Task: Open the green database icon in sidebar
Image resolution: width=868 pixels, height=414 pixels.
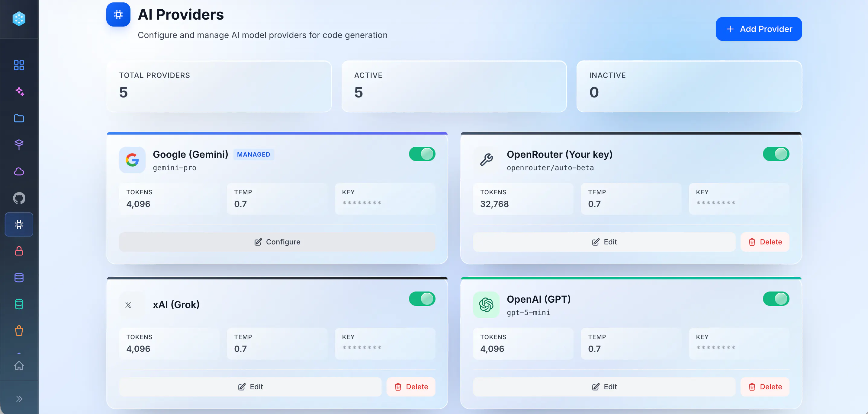Action: [x=19, y=304]
